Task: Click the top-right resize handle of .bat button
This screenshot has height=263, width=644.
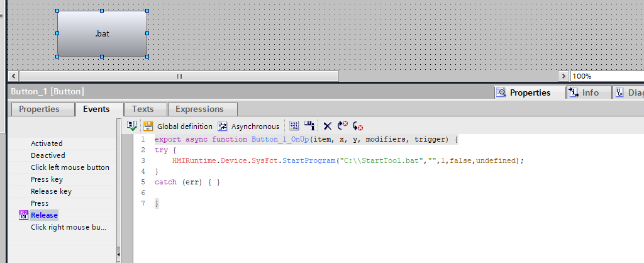Action: pyautogui.click(x=147, y=11)
